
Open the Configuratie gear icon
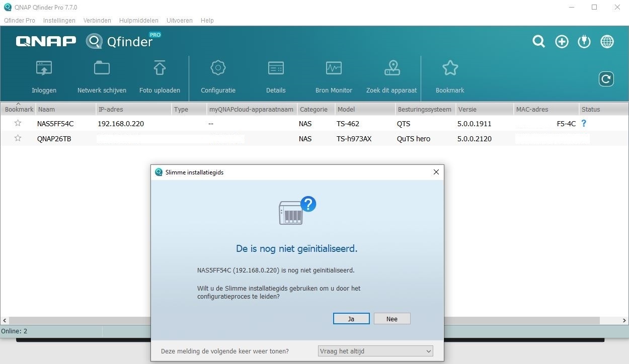click(218, 68)
